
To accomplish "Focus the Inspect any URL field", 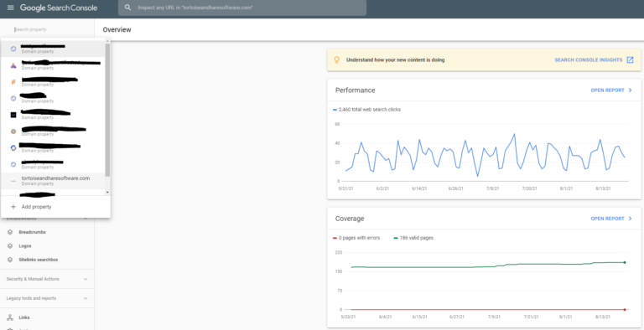I will pyautogui.click(x=242, y=8).
